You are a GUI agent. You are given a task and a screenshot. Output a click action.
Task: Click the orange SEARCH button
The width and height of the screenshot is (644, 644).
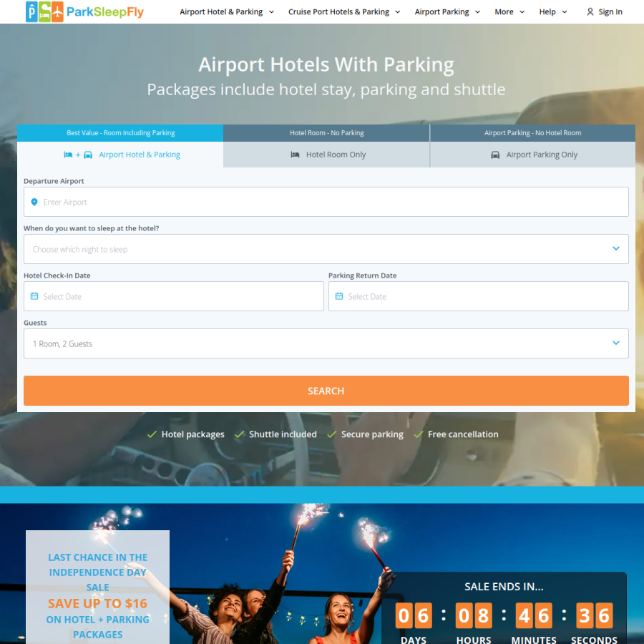coord(326,391)
